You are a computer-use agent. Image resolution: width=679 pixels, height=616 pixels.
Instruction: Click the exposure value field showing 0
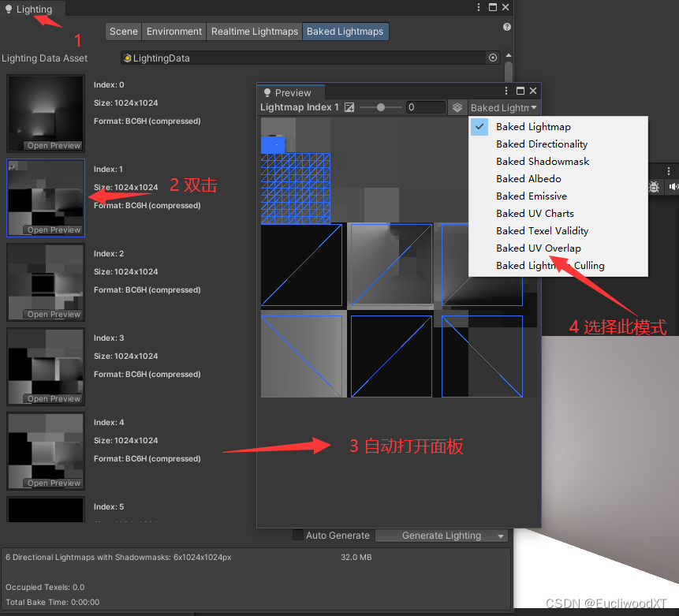pyautogui.click(x=426, y=107)
